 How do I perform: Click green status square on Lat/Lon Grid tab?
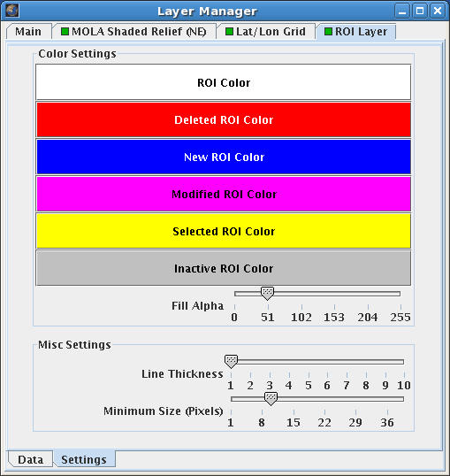[229, 31]
